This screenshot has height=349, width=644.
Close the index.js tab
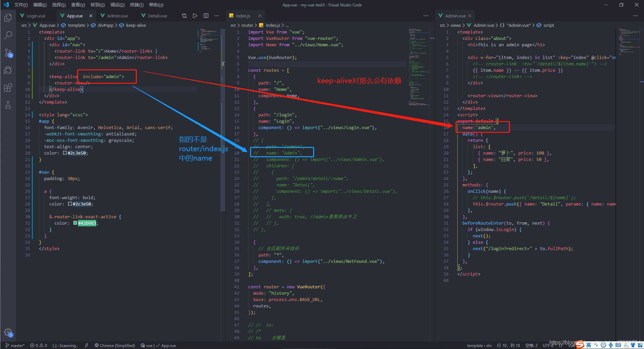pyautogui.click(x=260, y=16)
